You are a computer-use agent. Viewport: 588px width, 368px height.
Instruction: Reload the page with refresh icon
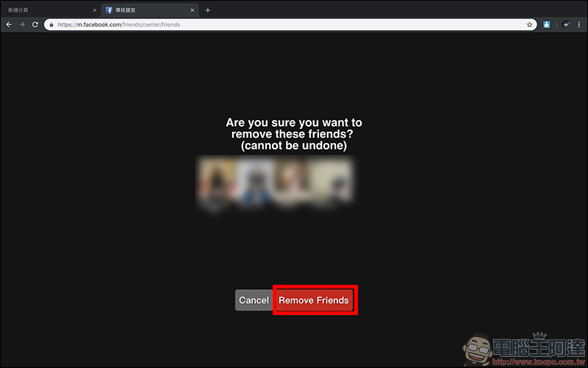tap(35, 24)
